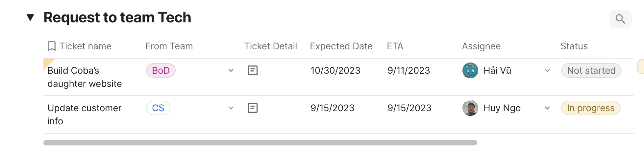This screenshot has height=152, width=644.
Task: Open ticket detail for Build Coba's website
Action: (x=253, y=70)
